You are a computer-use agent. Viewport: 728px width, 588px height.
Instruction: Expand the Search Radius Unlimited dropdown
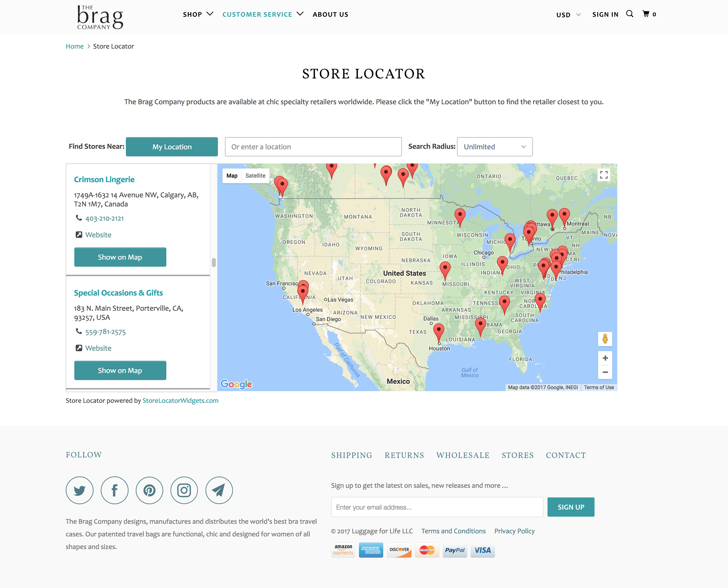[x=494, y=147]
